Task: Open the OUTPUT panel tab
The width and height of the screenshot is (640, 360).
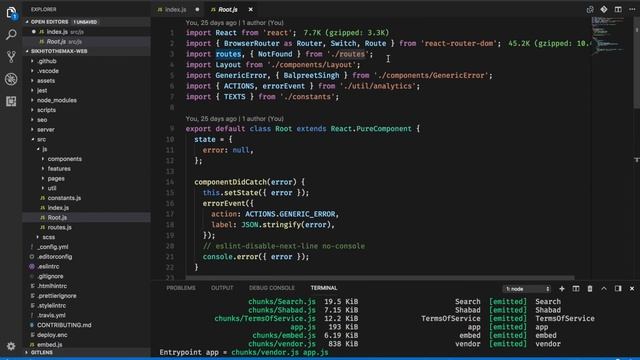Action: click(222, 288)
